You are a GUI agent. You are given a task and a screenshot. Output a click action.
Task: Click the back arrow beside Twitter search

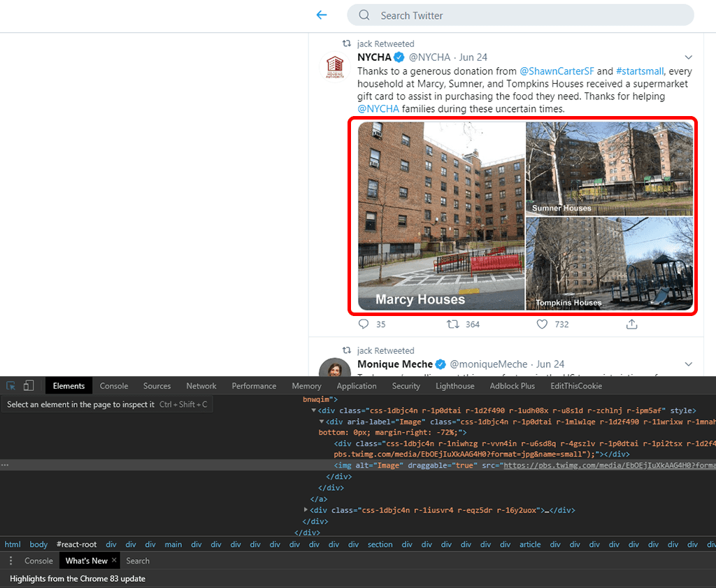322,15
